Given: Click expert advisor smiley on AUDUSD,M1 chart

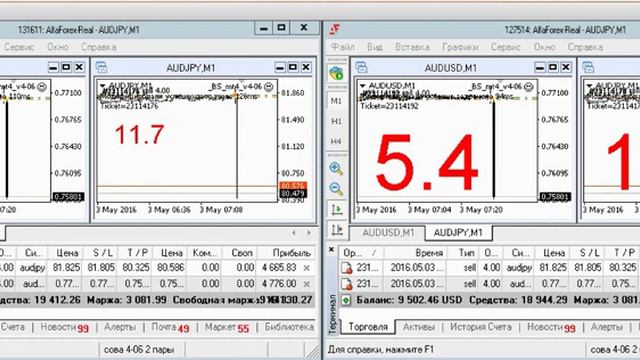Looking at the screenshot, I should click(x=529, y=87).
